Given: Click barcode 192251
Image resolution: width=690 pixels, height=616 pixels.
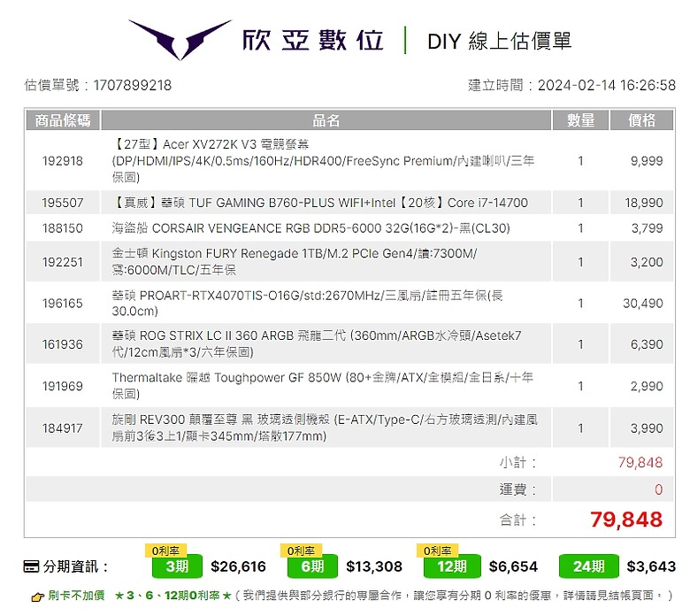Looking at the screenshot, I should (x=63, y=263).
